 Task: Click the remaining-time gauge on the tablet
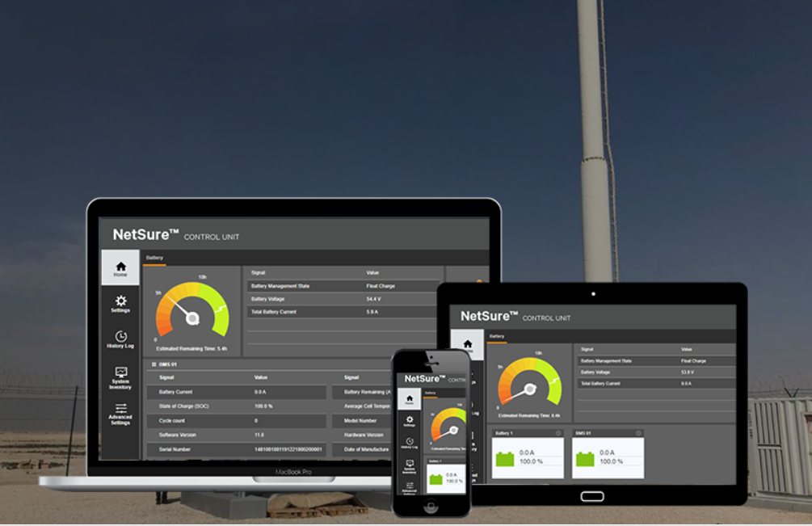tap(530, 381)
